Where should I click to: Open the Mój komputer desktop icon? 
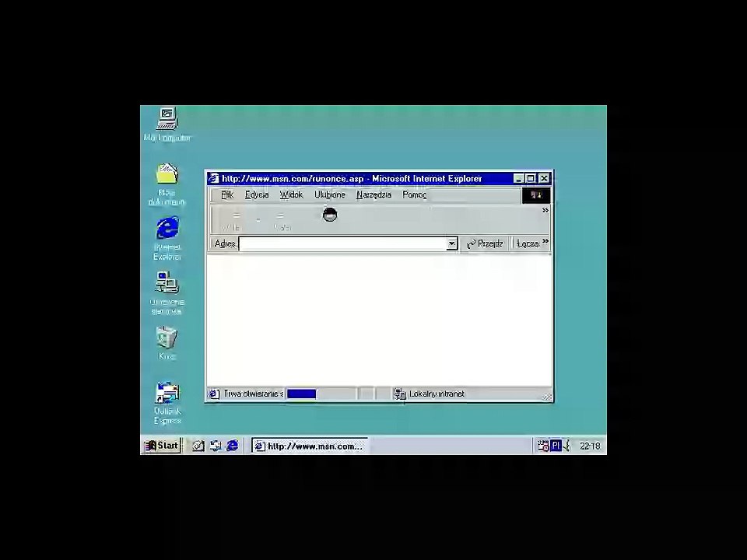(x=167, y=120)
